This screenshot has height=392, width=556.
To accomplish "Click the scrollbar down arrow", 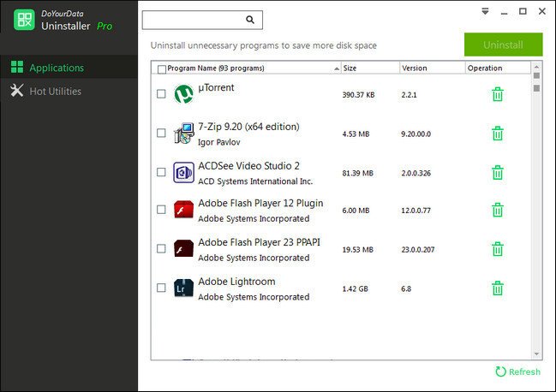I will [x=536, y=353].
